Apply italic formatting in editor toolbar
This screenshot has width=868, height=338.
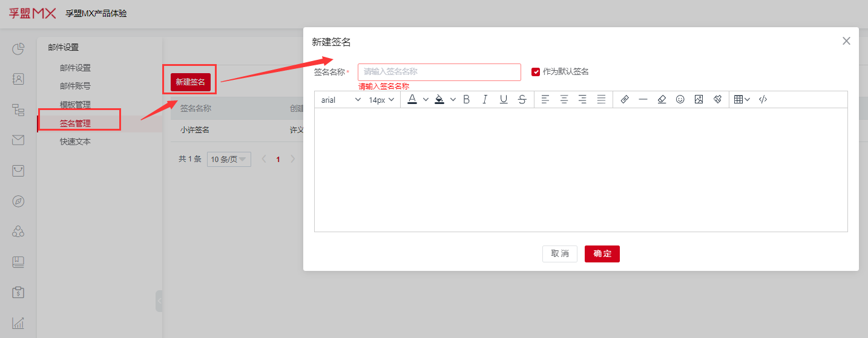pyautogui.click(x=485, y=100)
